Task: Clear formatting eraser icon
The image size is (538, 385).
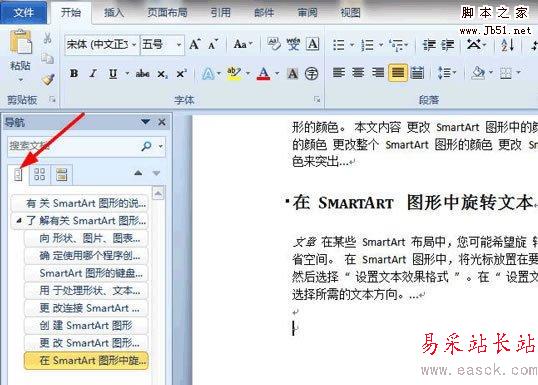Action: tap(273, 44)
